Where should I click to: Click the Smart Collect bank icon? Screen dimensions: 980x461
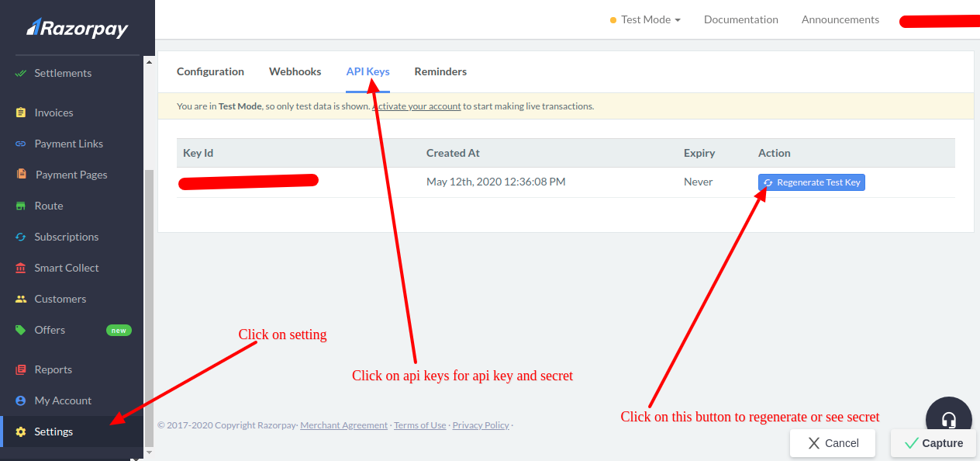21,268
